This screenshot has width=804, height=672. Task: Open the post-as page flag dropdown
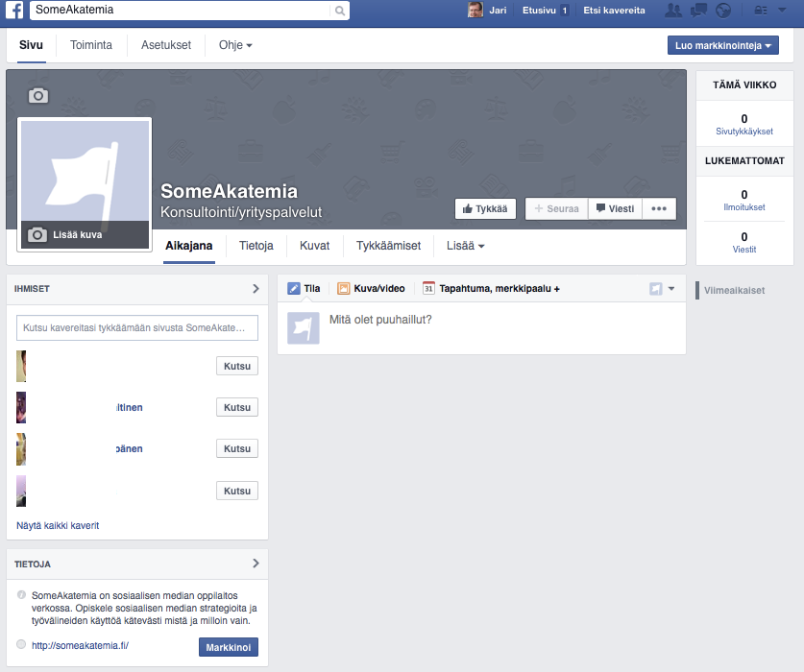point(662,289)
